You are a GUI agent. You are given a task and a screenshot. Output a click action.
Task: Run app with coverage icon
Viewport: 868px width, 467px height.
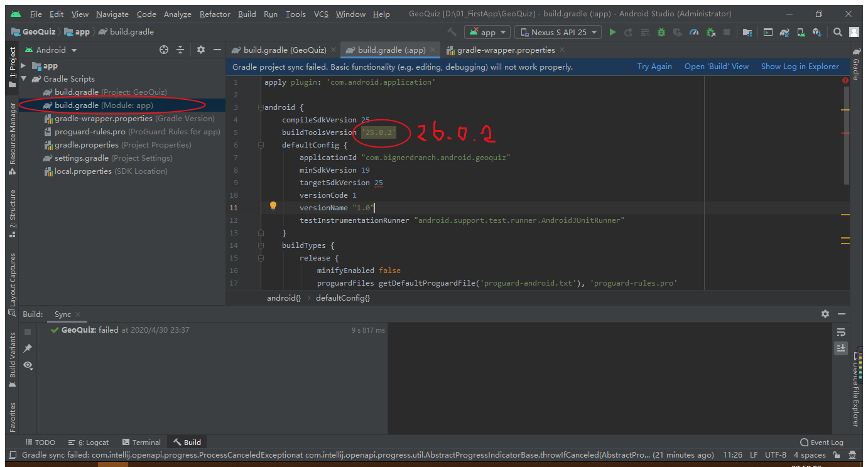[x=677, y=32]
